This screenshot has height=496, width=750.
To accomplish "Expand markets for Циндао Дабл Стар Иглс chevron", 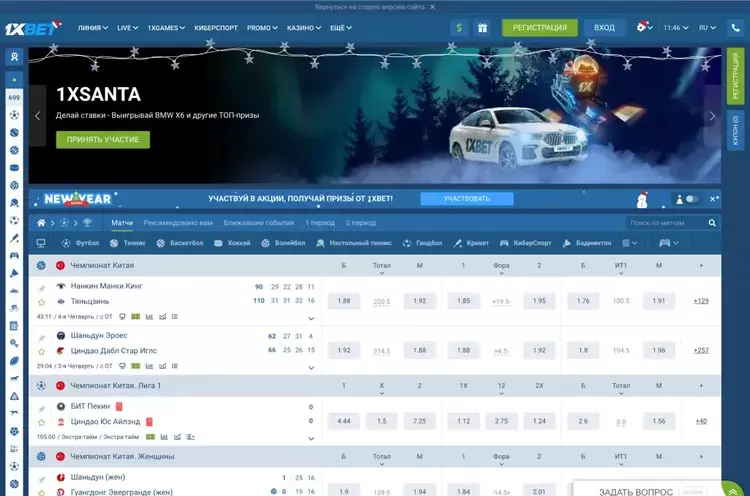I will [311, 368].
